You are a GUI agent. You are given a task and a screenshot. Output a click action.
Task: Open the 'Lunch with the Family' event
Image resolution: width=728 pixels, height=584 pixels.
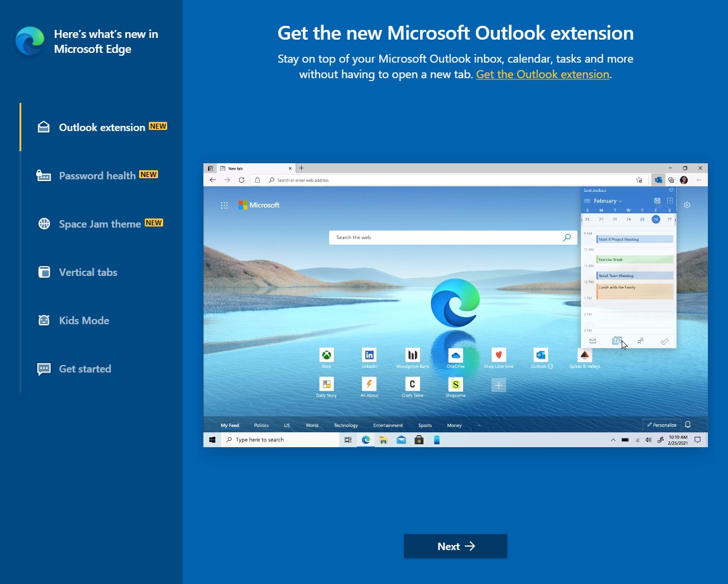(x=635, y=291)
